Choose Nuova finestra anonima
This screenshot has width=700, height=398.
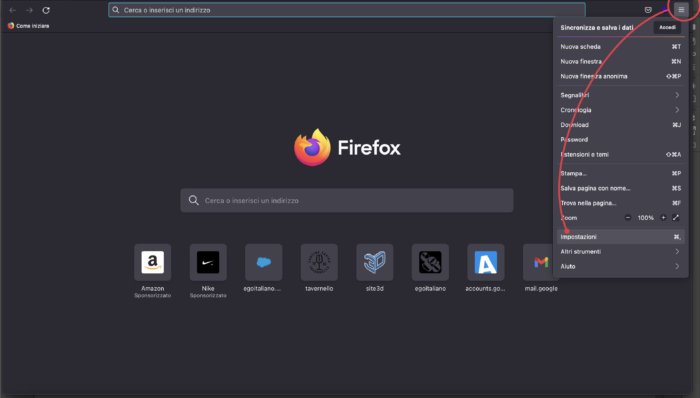click(x=621, y=76)
